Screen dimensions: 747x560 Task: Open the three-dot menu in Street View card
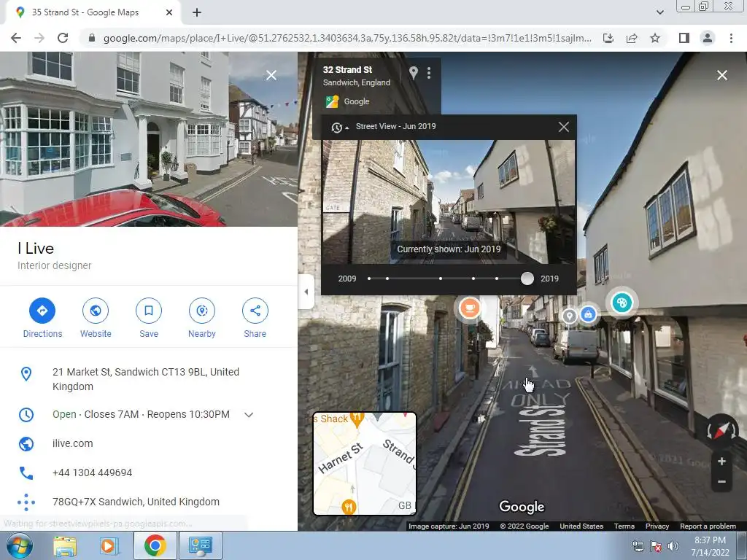[429, 73]
